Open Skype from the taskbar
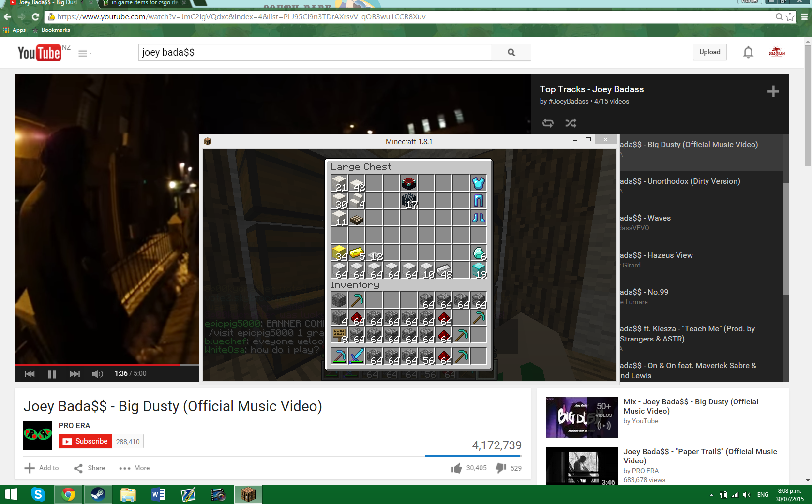Viewport: 812px width, 504px height. tap(38, 494)
